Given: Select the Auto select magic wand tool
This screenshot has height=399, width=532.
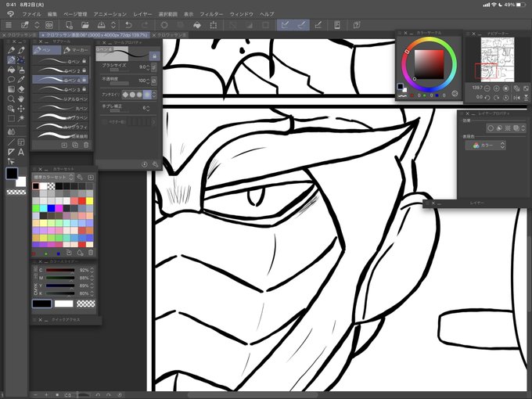Looking at the screenshot, I should (21, 118).
